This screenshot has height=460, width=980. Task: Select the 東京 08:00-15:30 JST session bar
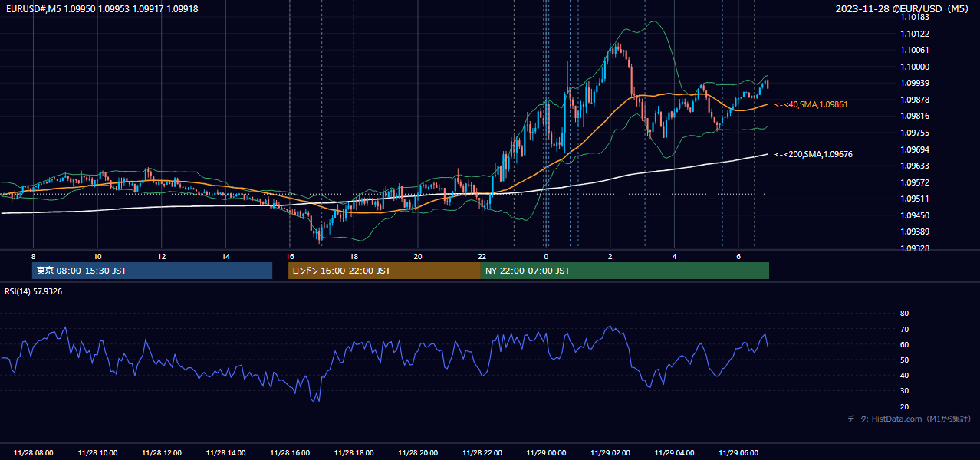coord(153,271)
